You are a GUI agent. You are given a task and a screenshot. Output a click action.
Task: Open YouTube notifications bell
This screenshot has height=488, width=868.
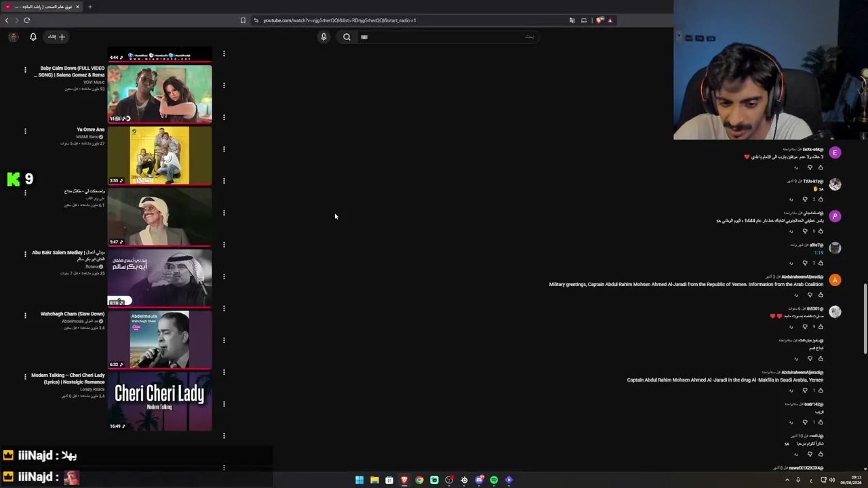[x=33, y=37]
